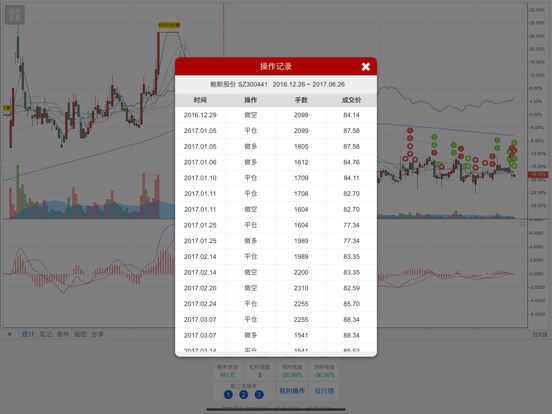552x414 pixels.
Task: Open the 笔记 tab
Action: pos(45,334)
